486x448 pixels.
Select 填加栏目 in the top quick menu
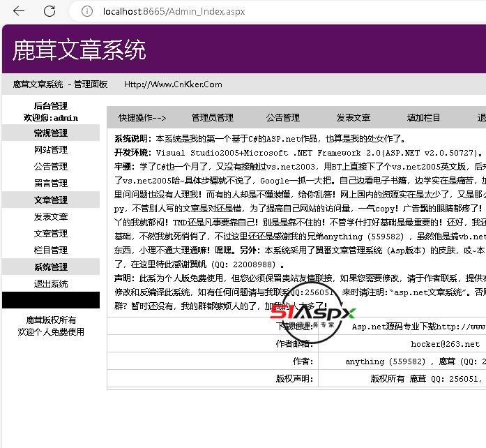pyautogui.click(x=424, y=118)
